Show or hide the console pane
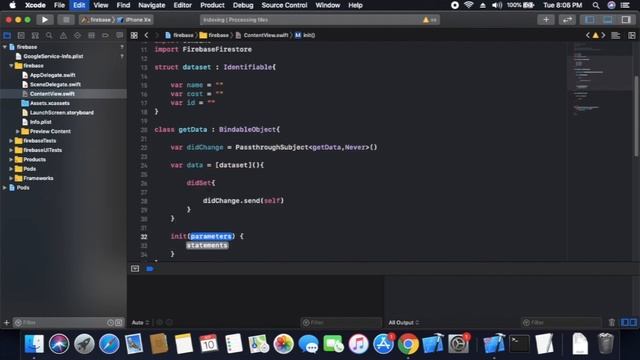The image size is (640, 360). [633, 322]
